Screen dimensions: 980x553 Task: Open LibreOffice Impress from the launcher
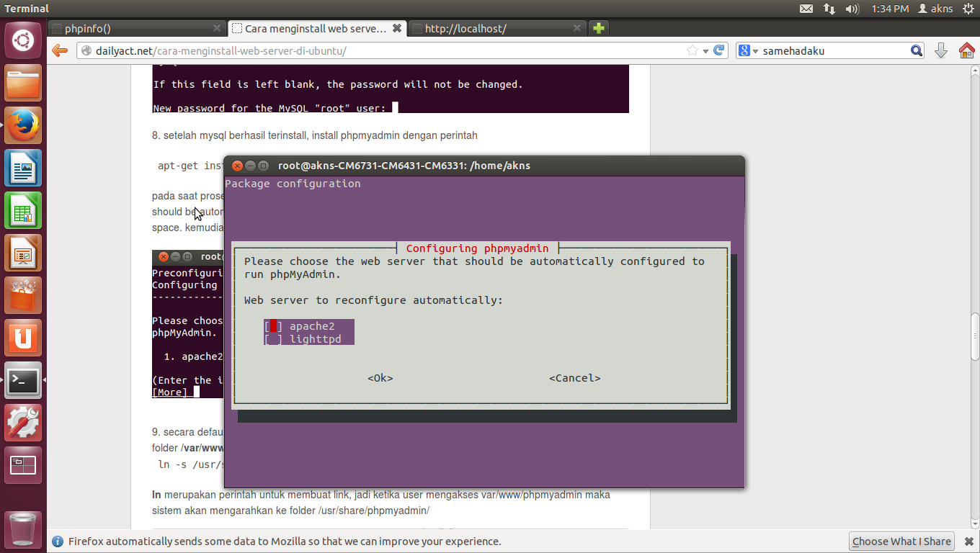pyautogui.click(x=23, y=253)
